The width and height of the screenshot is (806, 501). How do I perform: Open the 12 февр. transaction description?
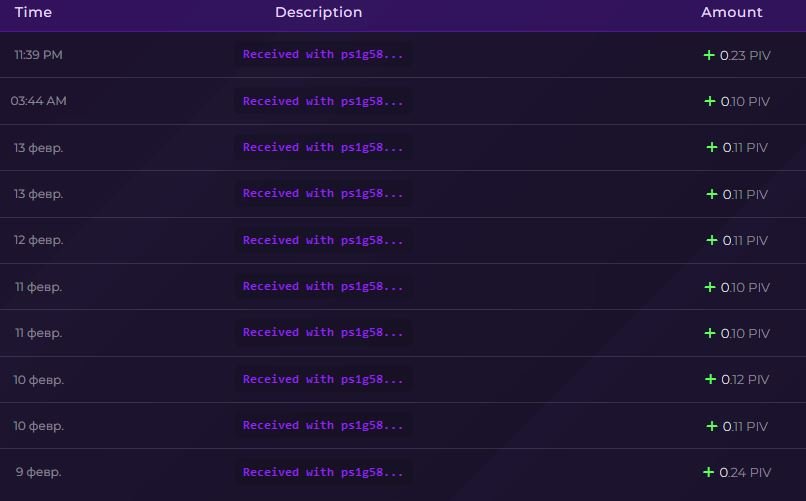323,240
